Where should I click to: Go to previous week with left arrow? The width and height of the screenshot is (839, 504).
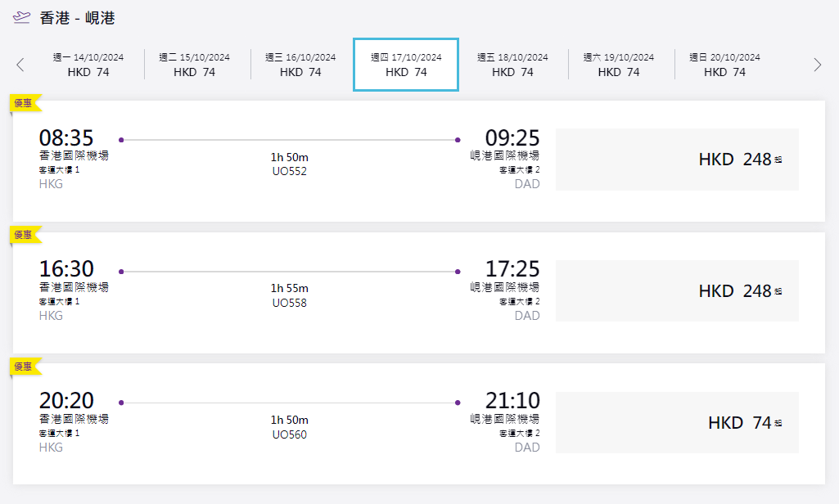click(x=20, y=65)
